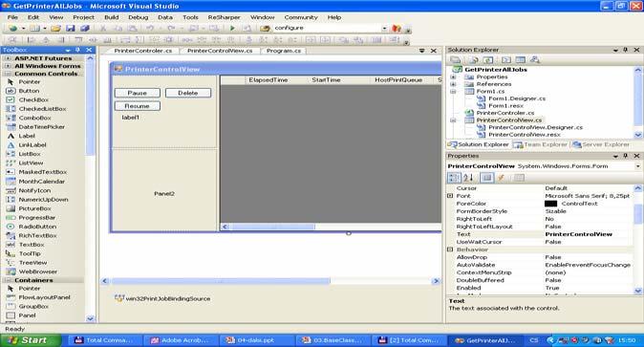This screenshot has height=347, width=644.
Task: Select win32PrintJobBindingSource component in tray
Action: pos(162,299)
